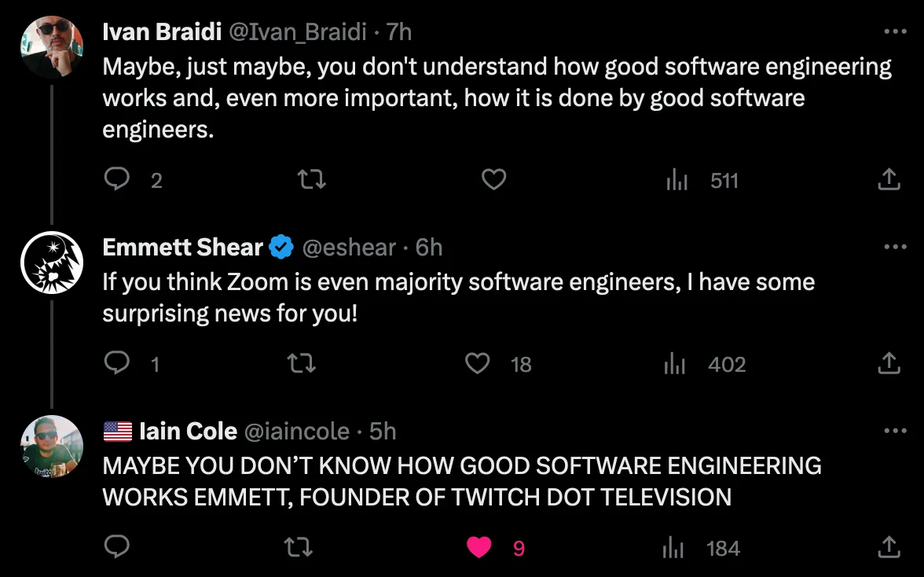Image resolution: width=924 pixels, height=577 pixels.
Task: Open Ivan Braidi's profile avatar
Action: (52, 47)
